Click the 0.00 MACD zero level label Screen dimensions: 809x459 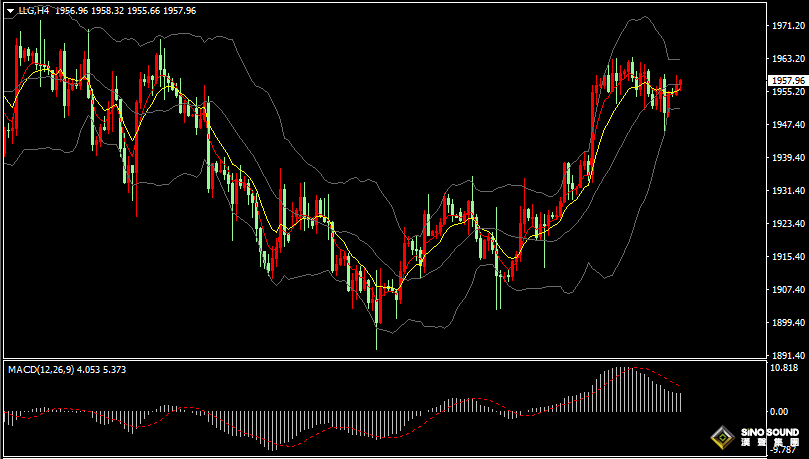coord(778,411)
